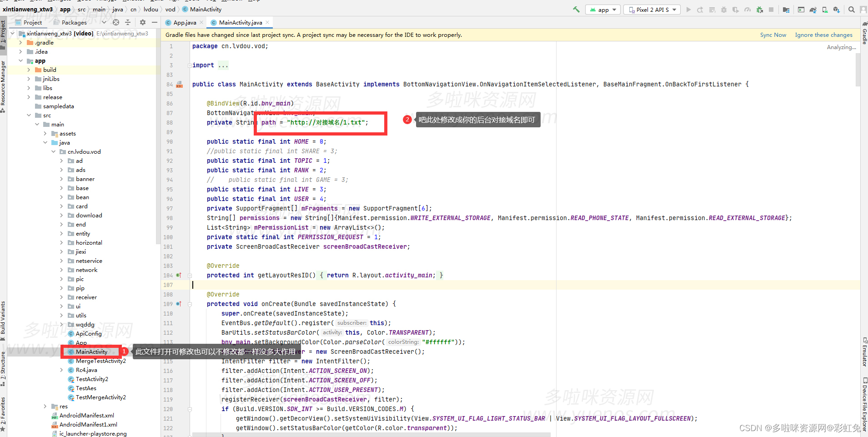Collapse the xintianweng_xtw3 project root node

(12, 33)
